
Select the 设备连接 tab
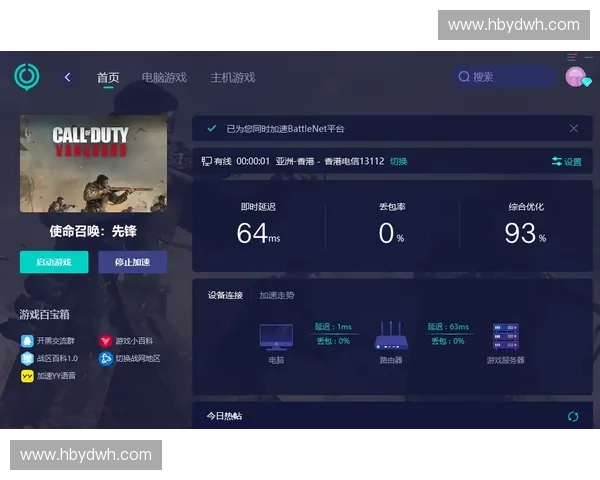(225, 295)
